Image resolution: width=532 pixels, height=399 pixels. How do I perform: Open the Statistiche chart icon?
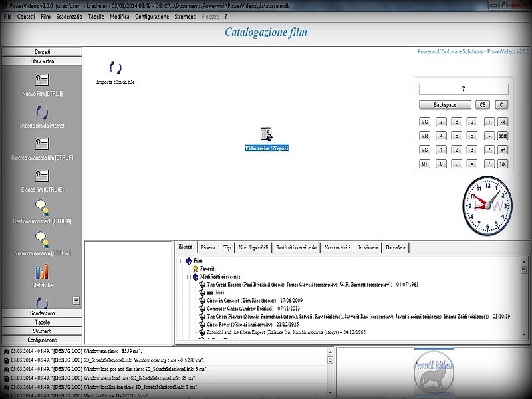coord(42,272)
